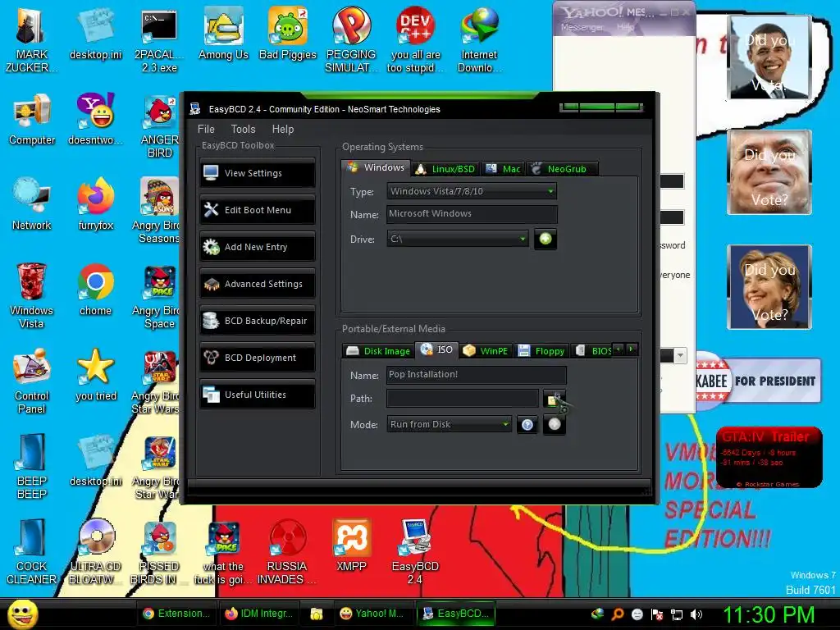Open the File menu in EasyBCD
The width and height of the screenshot is (840, 630).
206,129
